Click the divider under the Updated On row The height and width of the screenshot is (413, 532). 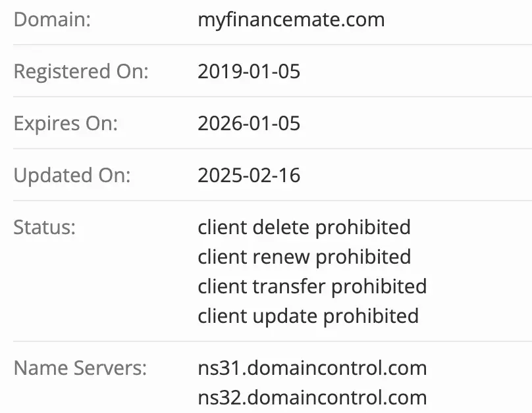[x=266, y=201]
